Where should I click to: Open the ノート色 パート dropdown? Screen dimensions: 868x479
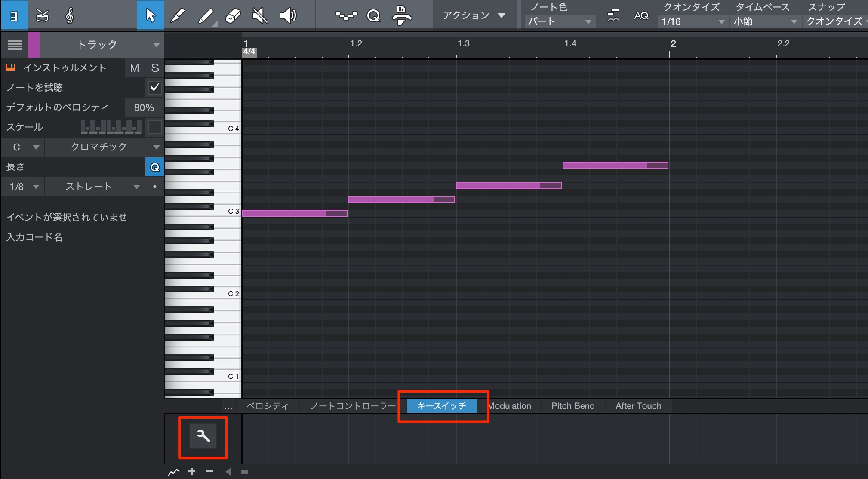tap(560, 21)
